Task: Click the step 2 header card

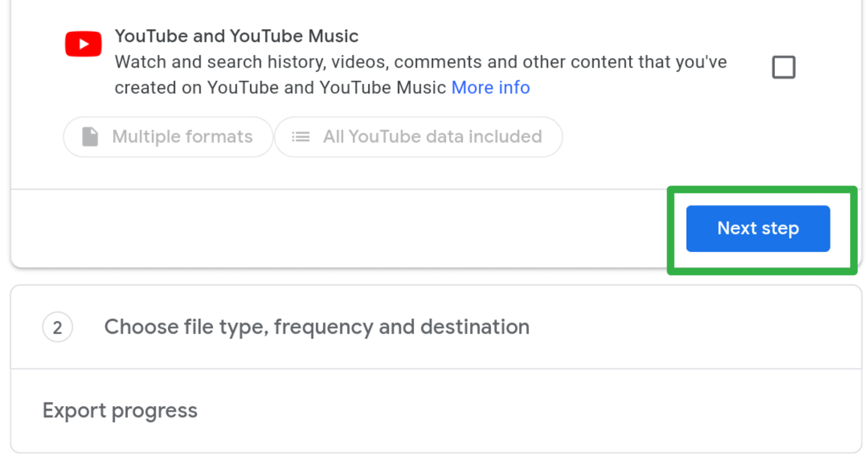Action: 436,327
